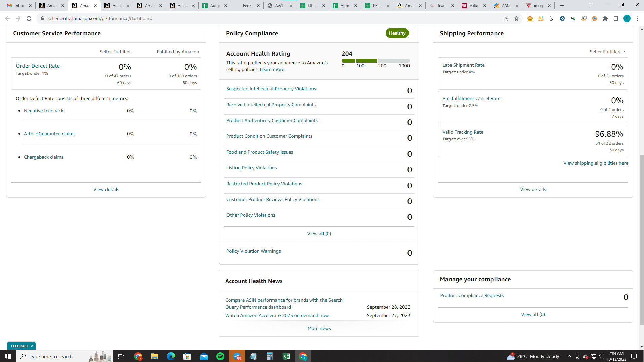
Task: Close the FEEDBACK banner
Action: tap(32, 346)
